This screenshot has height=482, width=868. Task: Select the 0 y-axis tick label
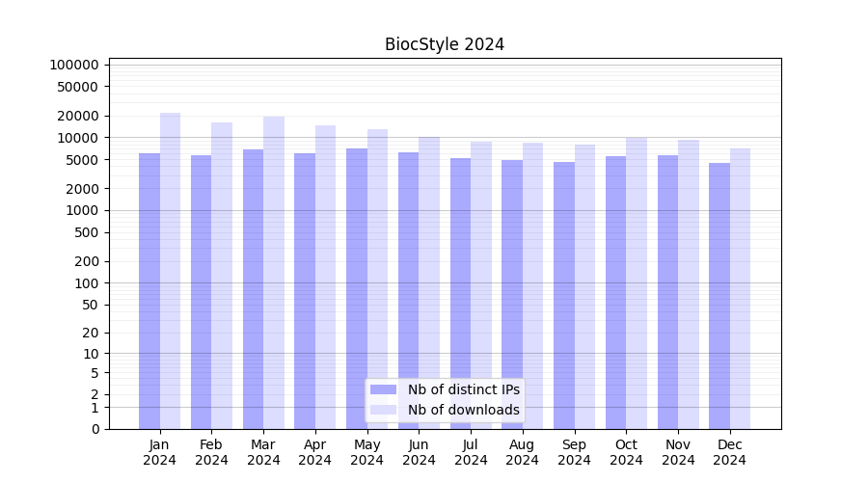pyautogui.click(x=95, y=429)
